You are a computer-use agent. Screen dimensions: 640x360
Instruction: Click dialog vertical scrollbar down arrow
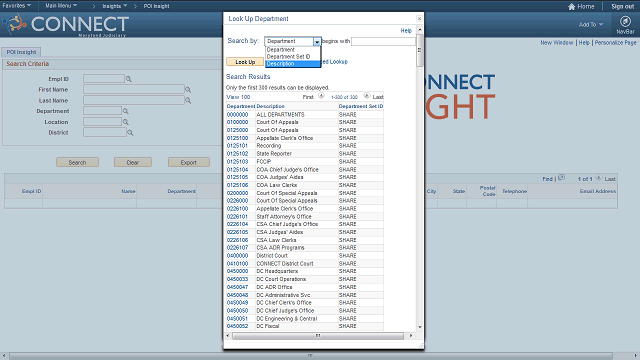click(x=419, y=327)
